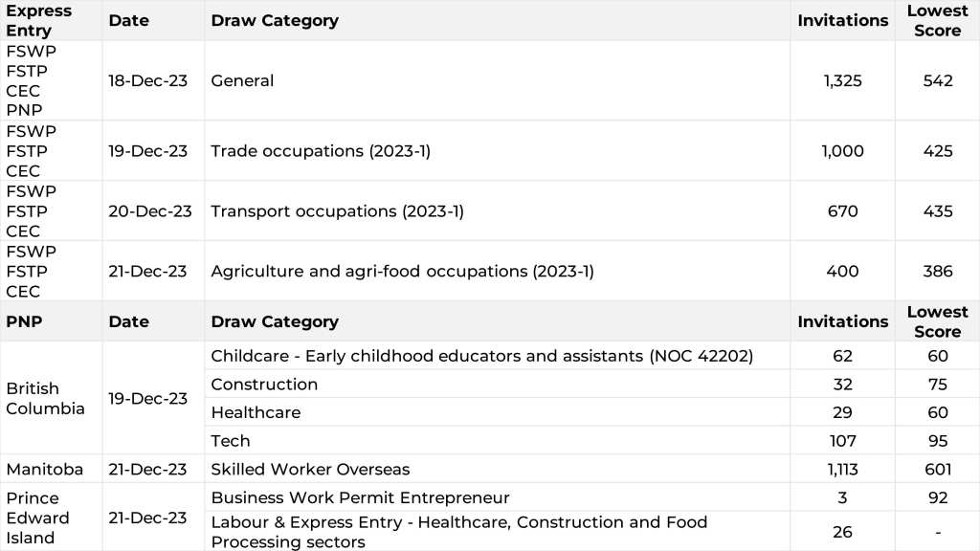This screenshot has height=551, width=980.
Task: Select the 1,325 invitations cell
Action: click(842, 80)
